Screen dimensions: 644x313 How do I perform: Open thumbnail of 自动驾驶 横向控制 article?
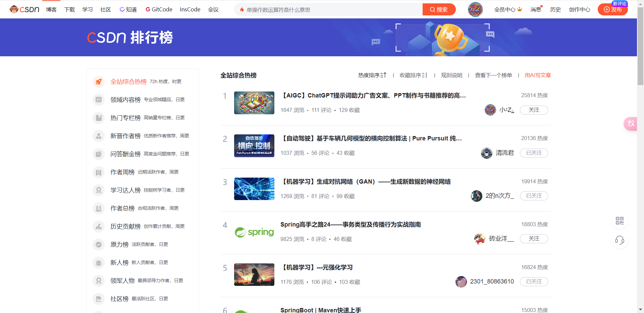pyautogui.click(x=254, y=146)
